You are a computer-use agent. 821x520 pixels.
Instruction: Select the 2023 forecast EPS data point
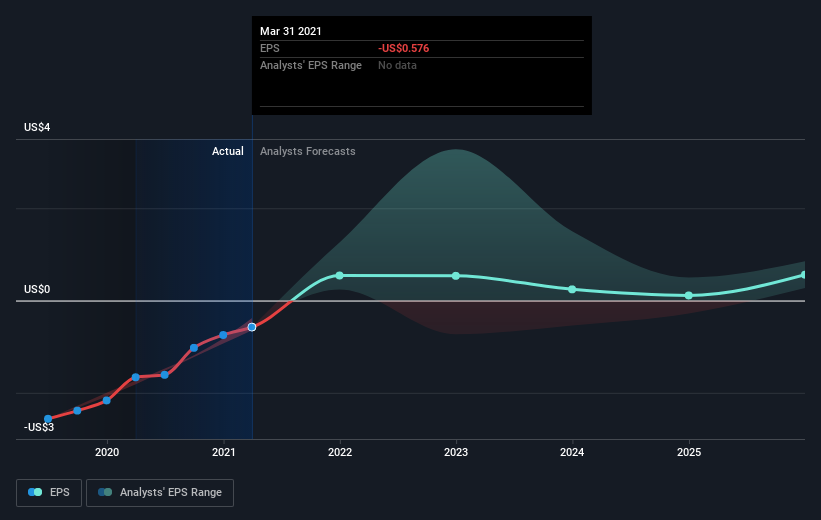tap(456, 276)
